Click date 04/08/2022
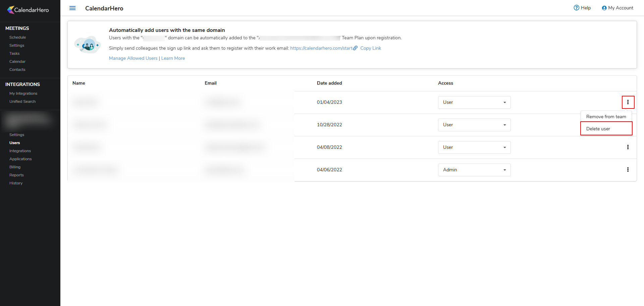 point(329,147)
